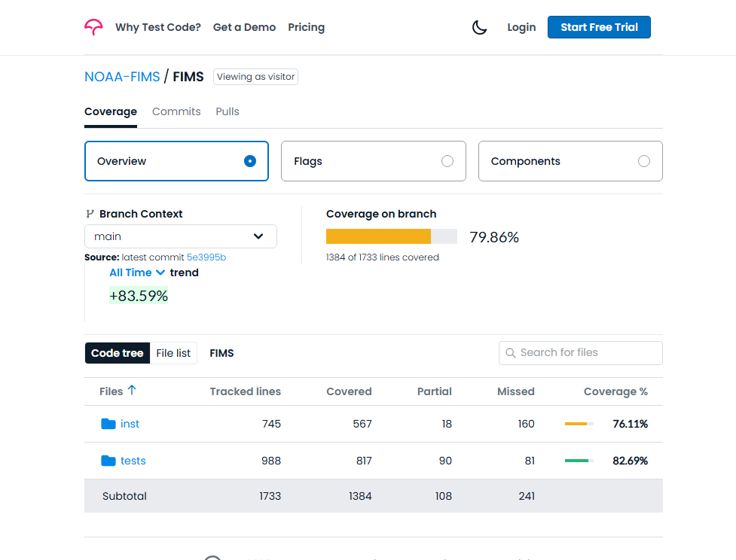Screen dimensions: 736x560
Task: Click the Coverage % column header
Action: pos(615,391)
